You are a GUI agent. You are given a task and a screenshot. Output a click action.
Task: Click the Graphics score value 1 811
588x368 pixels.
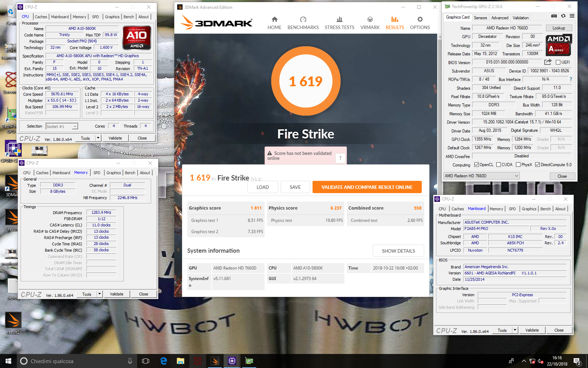(x=256, y=208)
